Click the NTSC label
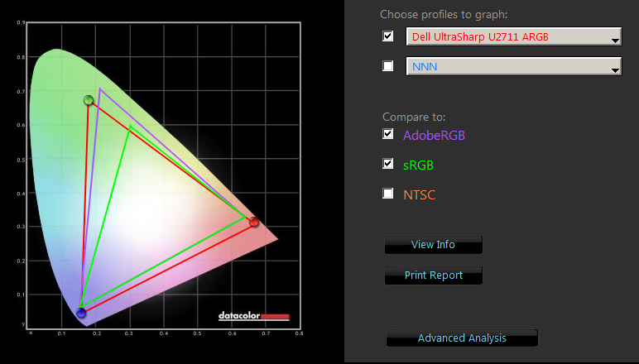639x364 pixels. (420, 195)
